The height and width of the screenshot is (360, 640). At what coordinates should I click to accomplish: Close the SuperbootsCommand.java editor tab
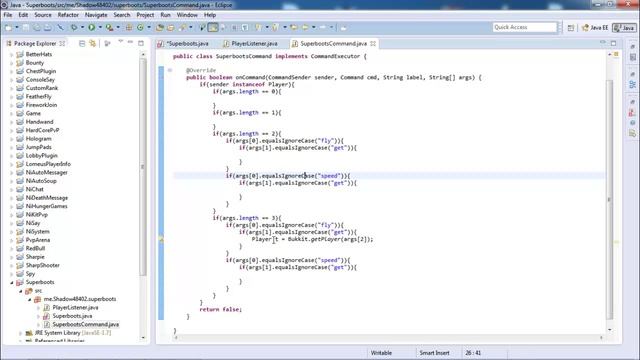coord(373,43)
